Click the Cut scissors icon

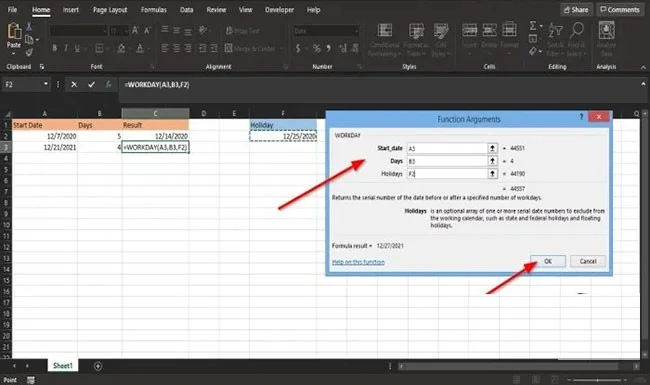point(29,27)
